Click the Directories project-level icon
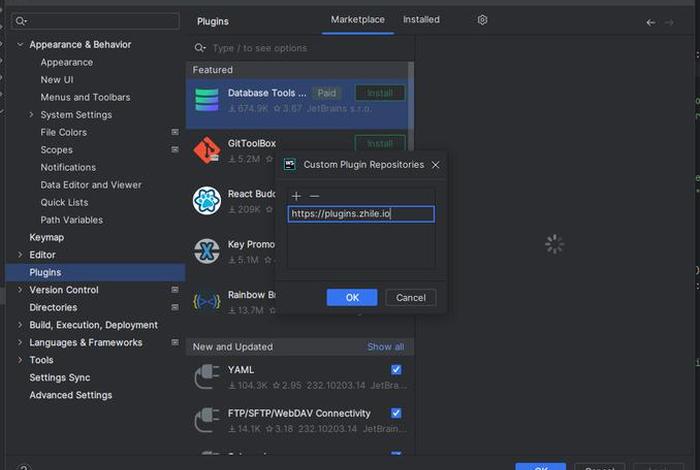Viewport: 700px width, 470px height. [175, 307]
